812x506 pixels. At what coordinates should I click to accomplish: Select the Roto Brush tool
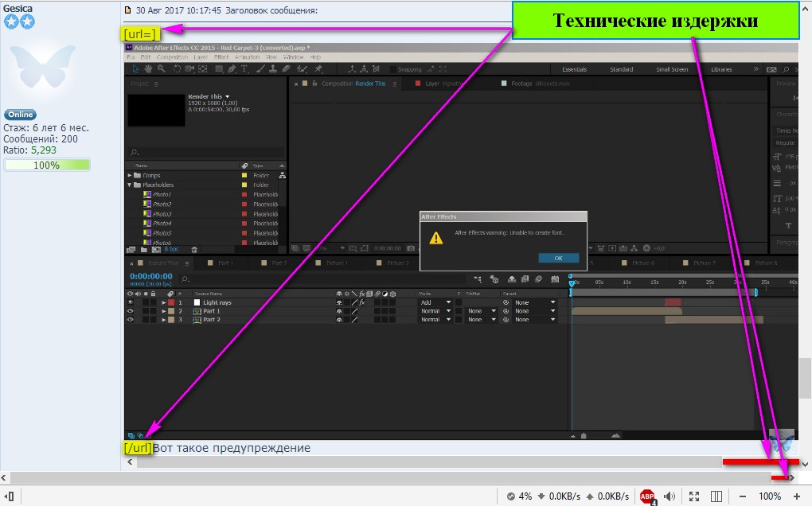click(x=302, y=68)
